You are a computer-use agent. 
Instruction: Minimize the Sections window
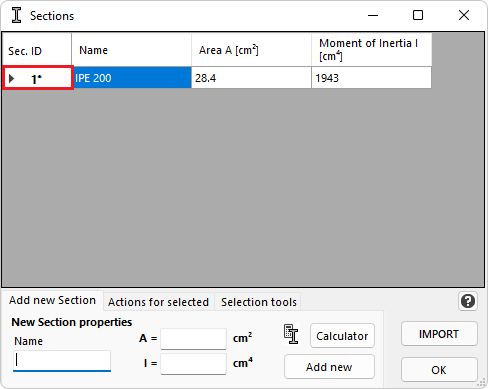(x=373, y=15)
